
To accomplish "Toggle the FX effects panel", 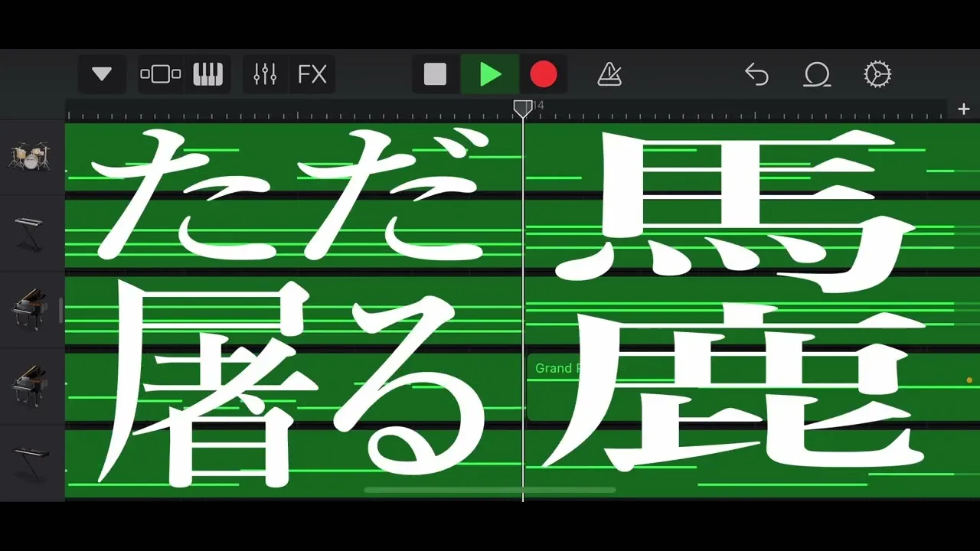I will tap(312, 74).
